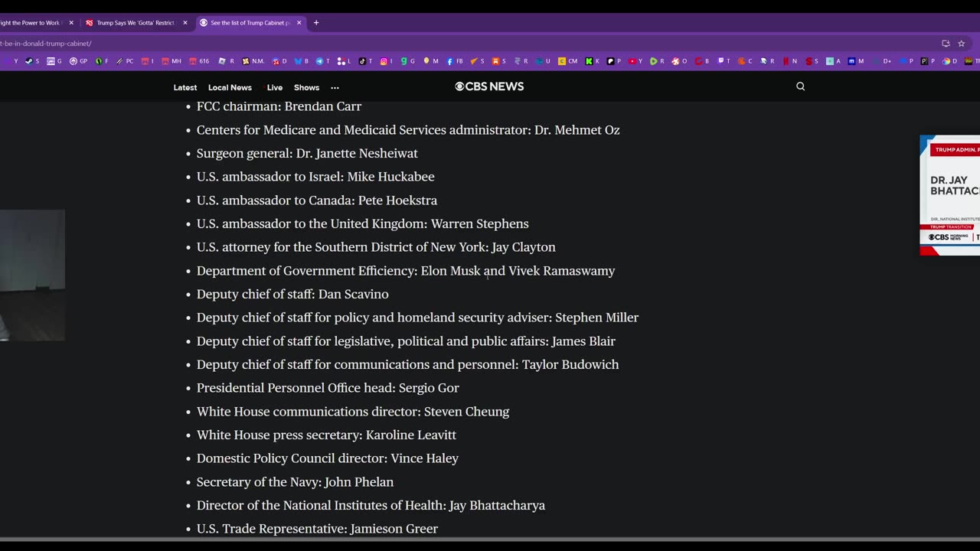Click 'Domestic Policy Council director: Vince Haley'
Image resolution: width=980 pixels, height=551 pixels.
328,458
